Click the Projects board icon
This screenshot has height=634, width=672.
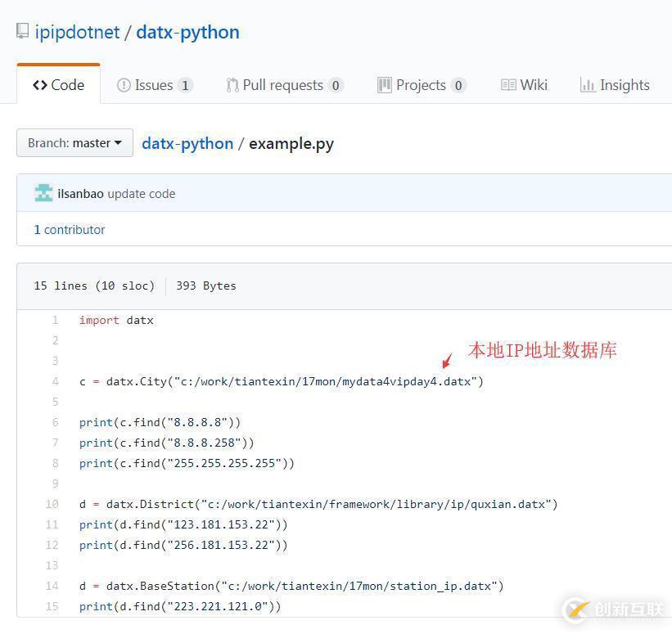coord(385,85)
